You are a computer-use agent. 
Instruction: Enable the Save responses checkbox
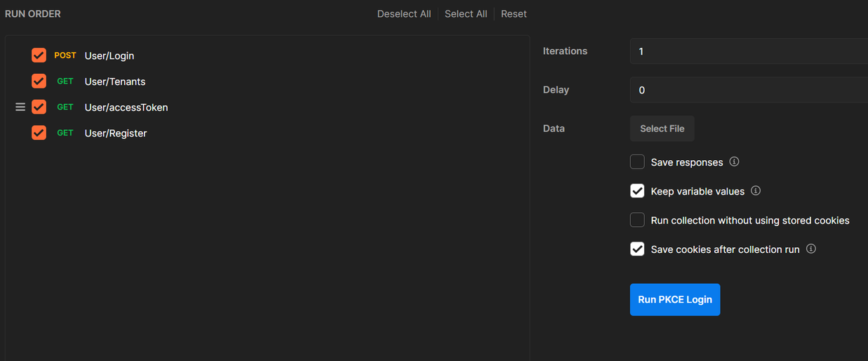point(637,162)
